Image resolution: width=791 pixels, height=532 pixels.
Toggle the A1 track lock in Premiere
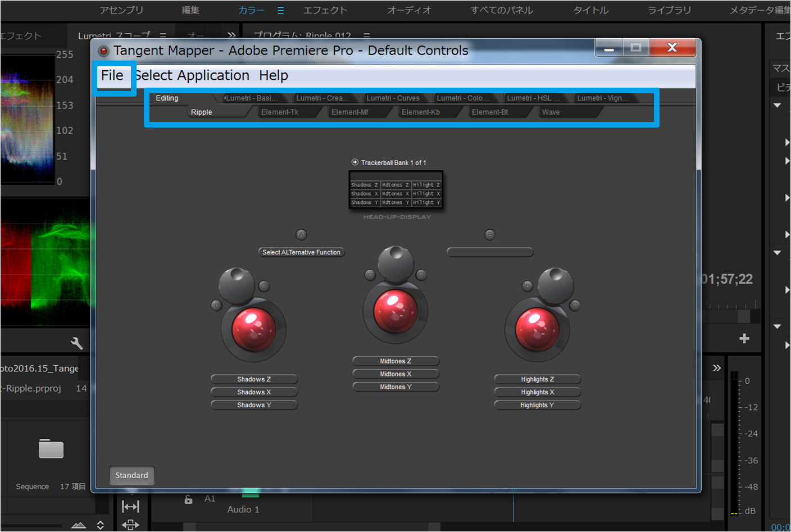(189, 499)
